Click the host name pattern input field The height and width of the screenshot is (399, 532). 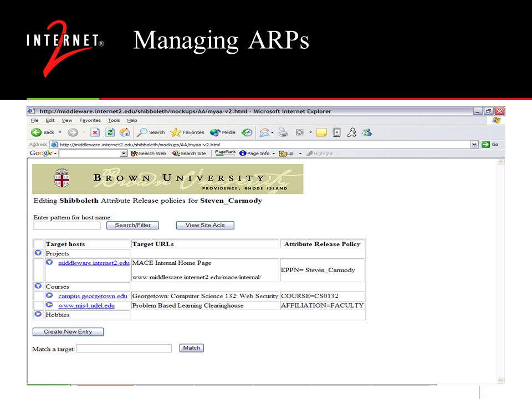click(x=67, y=226)
